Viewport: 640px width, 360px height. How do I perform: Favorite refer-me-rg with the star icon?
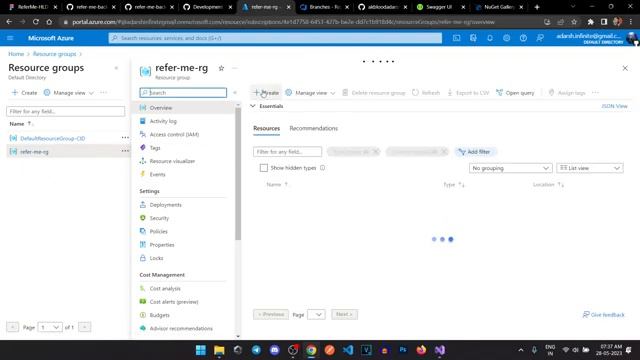tap(221, 68)
